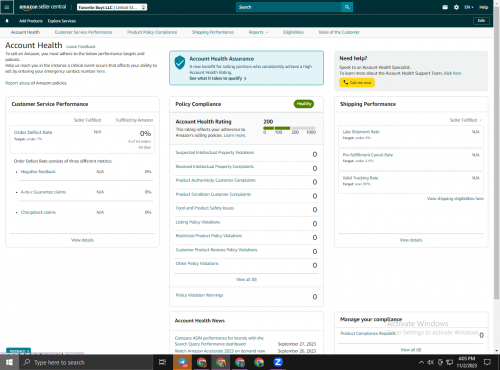
Task: Open the settings gear icon
Action: click(x=456, y=7)
